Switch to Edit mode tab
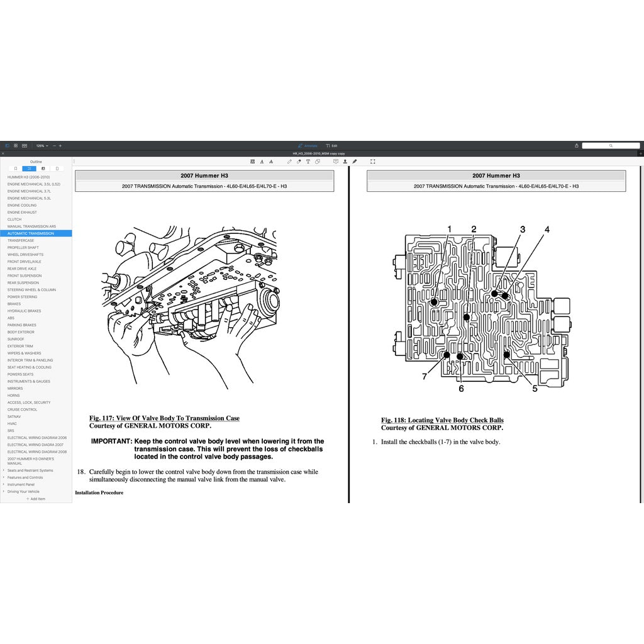Image resolution: width=644 pixels, height=644 pixels. click(x=331, y=146)
